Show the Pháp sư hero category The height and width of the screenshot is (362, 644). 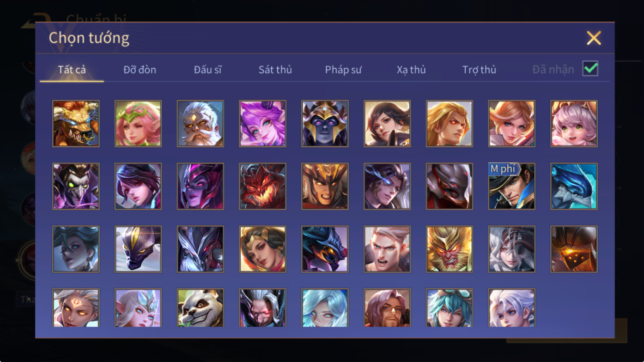click(x=343, y=70)
